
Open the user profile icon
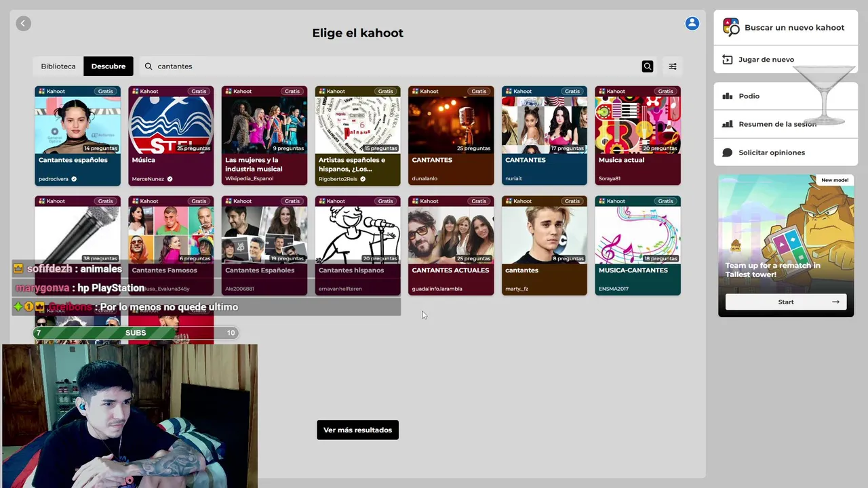(692, 23)
